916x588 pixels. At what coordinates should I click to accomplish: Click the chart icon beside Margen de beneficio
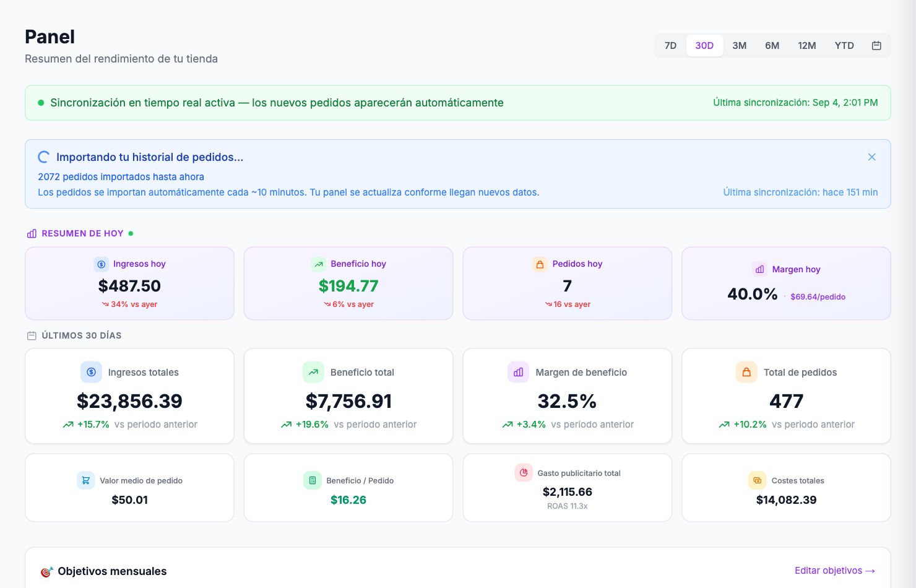518,372
